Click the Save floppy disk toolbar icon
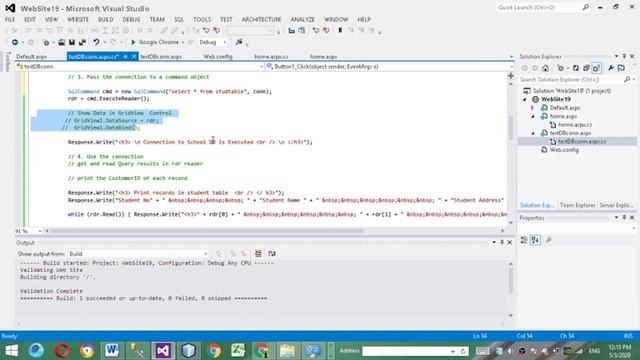This screenshot has width=640, height=360. coord(72,42)
